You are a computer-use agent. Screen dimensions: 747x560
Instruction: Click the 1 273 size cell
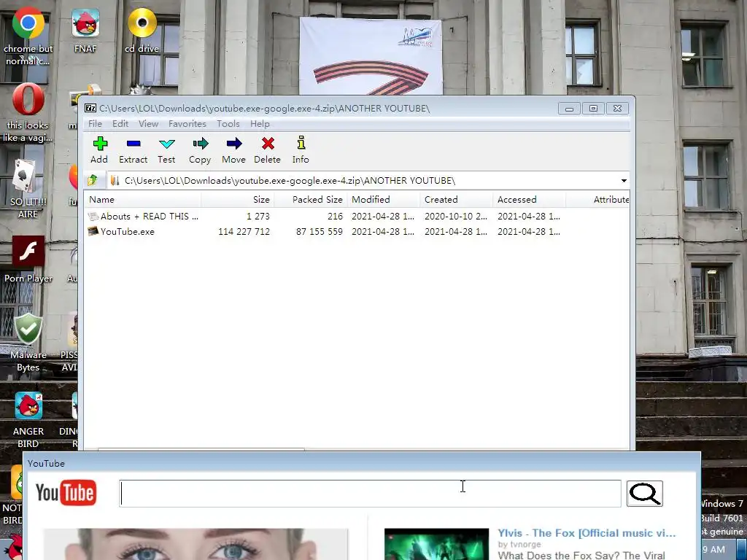[x=258, y=216]
